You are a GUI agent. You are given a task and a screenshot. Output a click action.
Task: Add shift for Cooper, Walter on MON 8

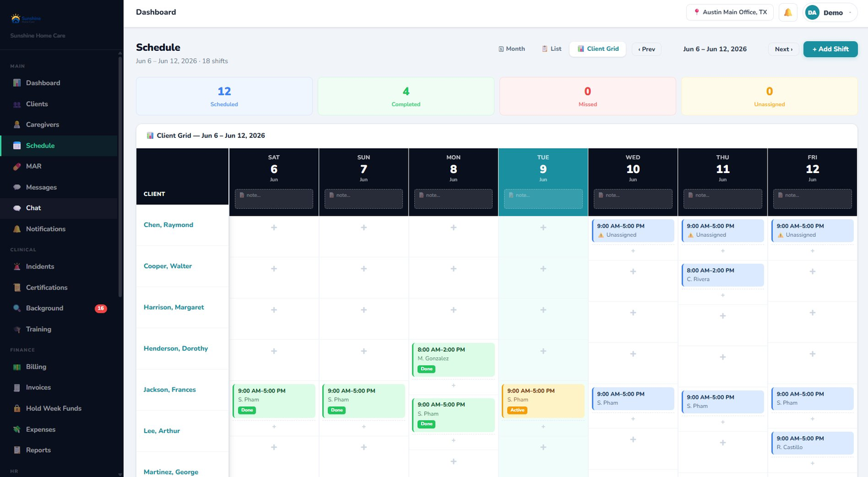coord(454,269)
